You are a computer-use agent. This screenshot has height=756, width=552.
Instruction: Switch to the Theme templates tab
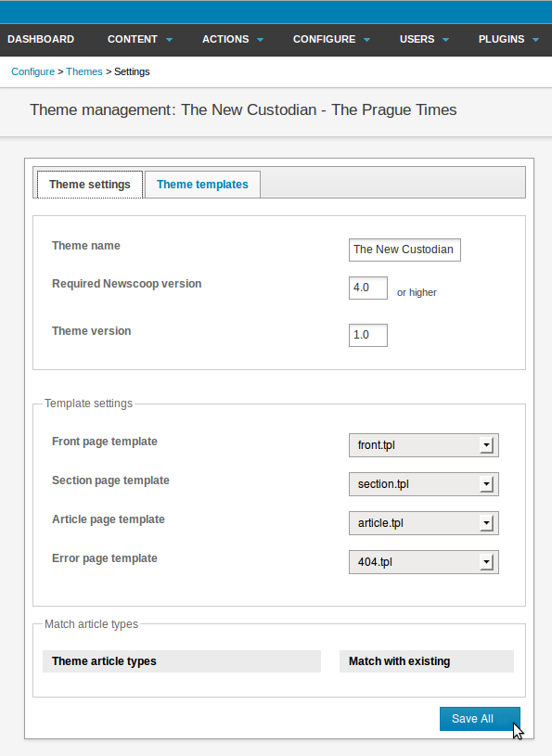[x=202, y=185]
